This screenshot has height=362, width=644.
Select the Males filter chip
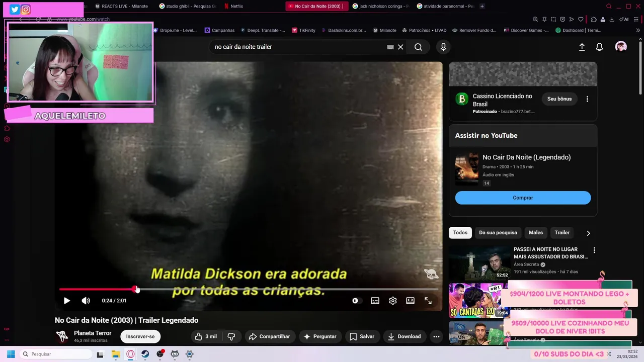tap(535, 233)
